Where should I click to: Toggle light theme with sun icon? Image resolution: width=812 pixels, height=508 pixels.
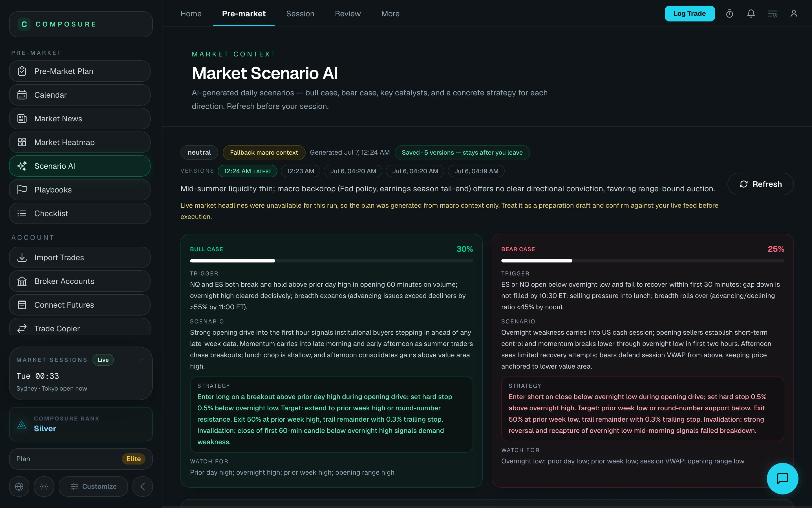44,487
